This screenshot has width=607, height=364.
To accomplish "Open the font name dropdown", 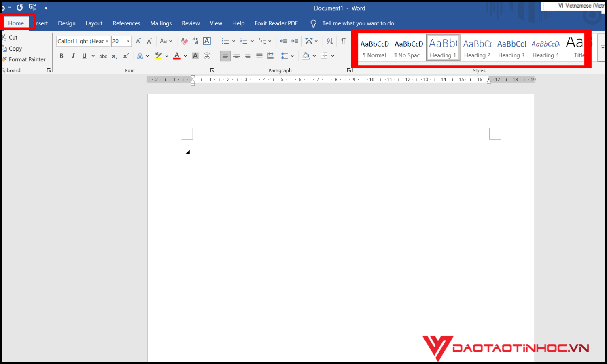I will (x=107, y=41).
